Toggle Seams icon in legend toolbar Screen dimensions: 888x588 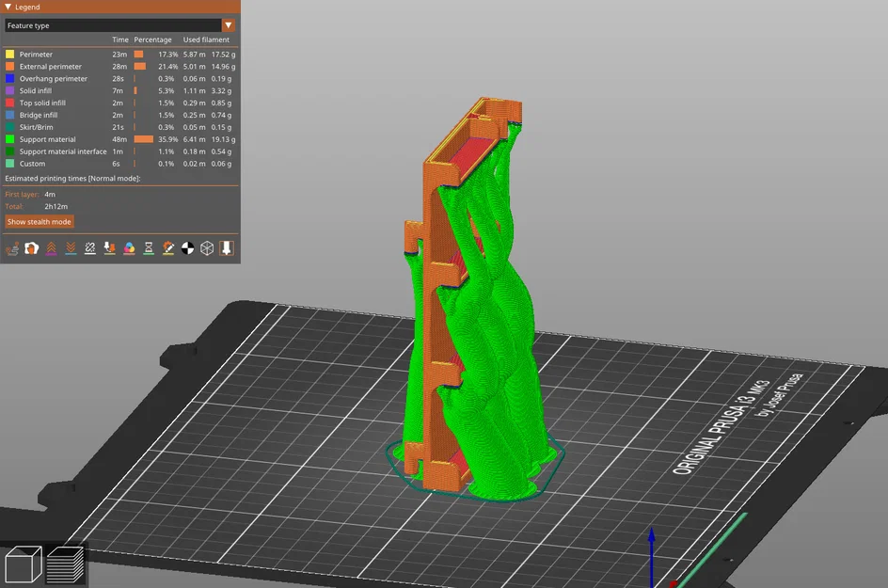pyautogui.click(x=90, y=248)
